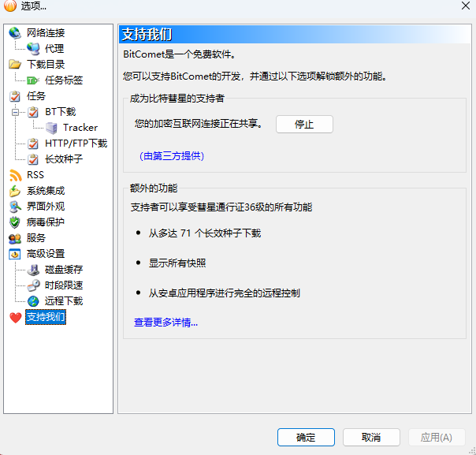Select 长效种子 in the options tree

[64, 159]
